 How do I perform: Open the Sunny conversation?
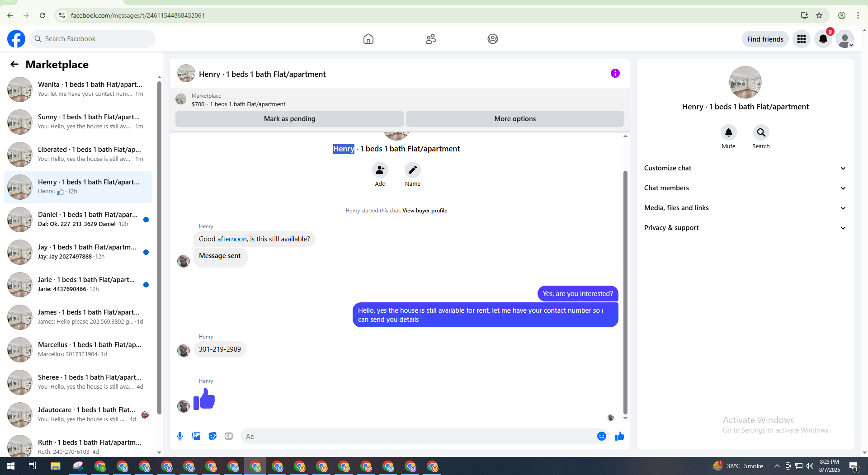coord(78,122)
